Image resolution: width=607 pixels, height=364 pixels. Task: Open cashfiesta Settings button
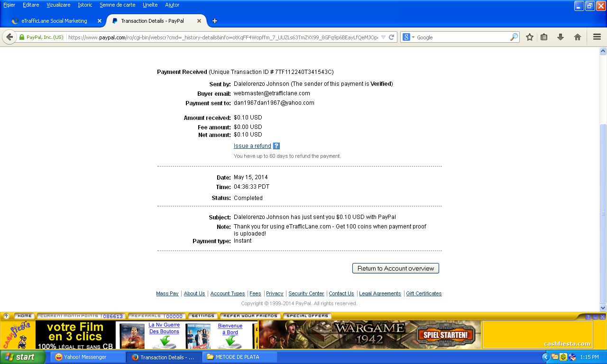pyautogui.click(x=203, y=316)
